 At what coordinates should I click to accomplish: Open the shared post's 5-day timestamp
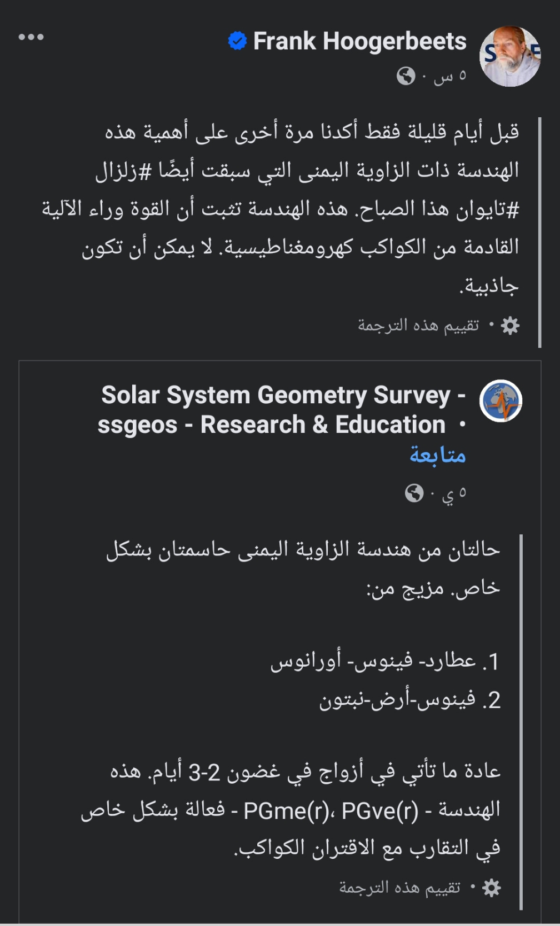pyautogui.click(x=454, y=493)
